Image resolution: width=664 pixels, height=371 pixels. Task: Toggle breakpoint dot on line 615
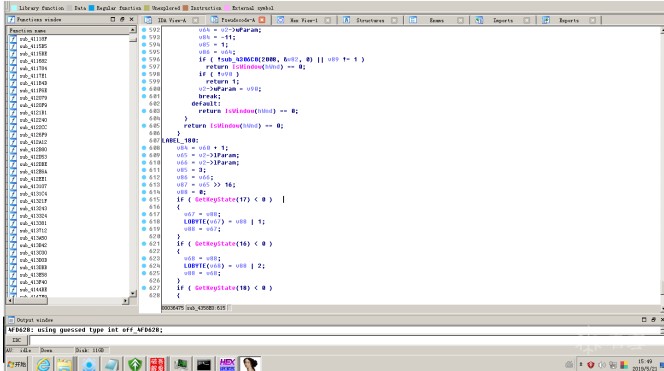[x=144, y=199]
